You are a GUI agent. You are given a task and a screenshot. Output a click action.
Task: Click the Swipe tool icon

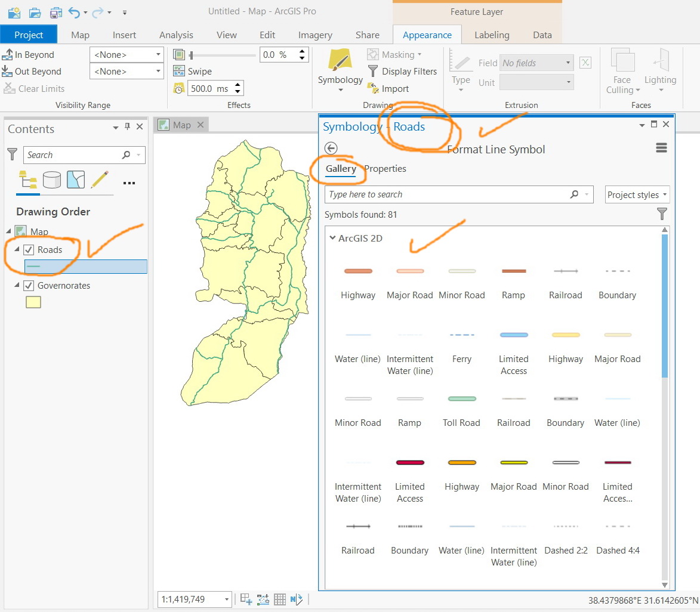pos(179,72)
